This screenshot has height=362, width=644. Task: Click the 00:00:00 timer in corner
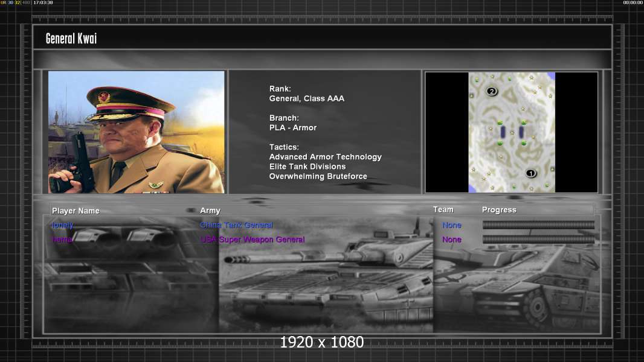coord(633,2)
